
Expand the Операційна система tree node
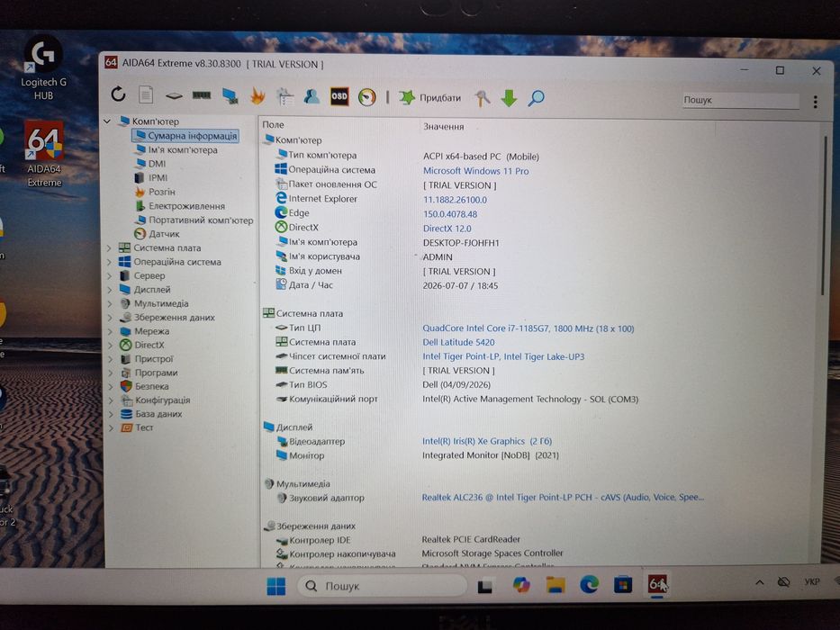[109, 262]
